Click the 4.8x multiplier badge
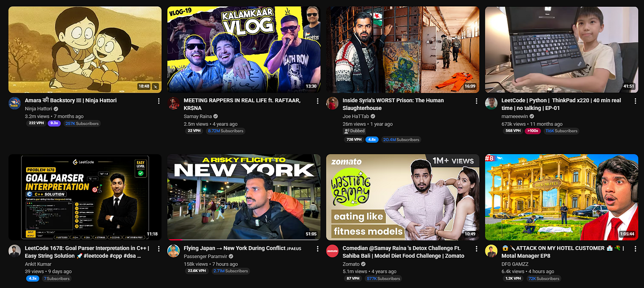 point(372,139)
